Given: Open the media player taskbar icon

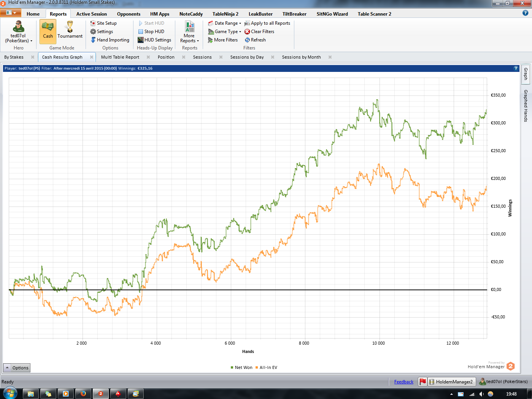Looking at the screenshot, I should (66, 394).
